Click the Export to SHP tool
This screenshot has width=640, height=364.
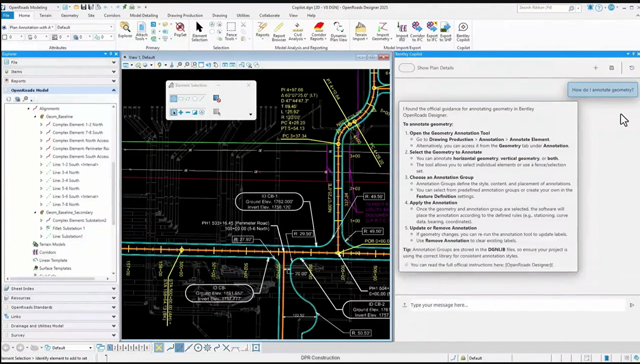pyautogui.click(x=446, y=31)
